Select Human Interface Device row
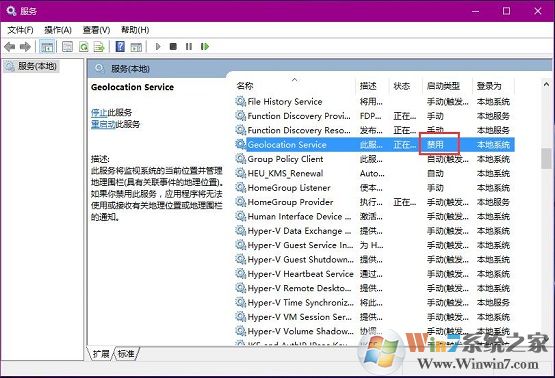Viewport: 555px width, 378px height. 374,217
